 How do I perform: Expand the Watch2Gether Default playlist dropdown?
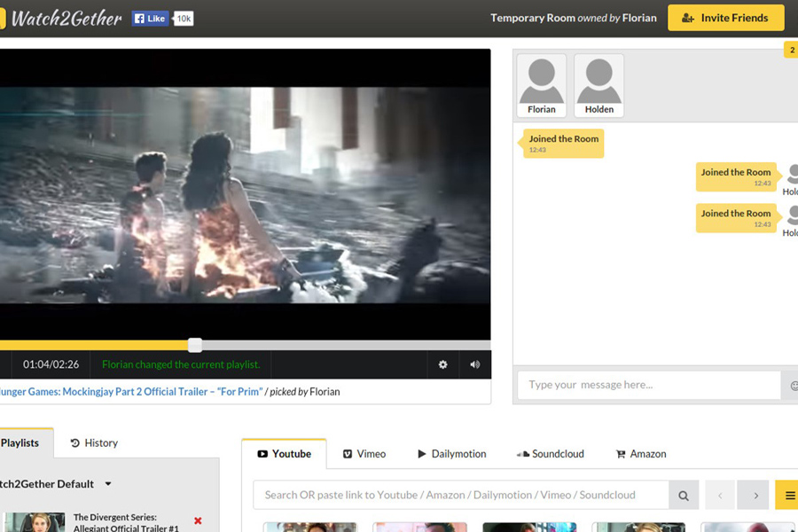point(107,484)
